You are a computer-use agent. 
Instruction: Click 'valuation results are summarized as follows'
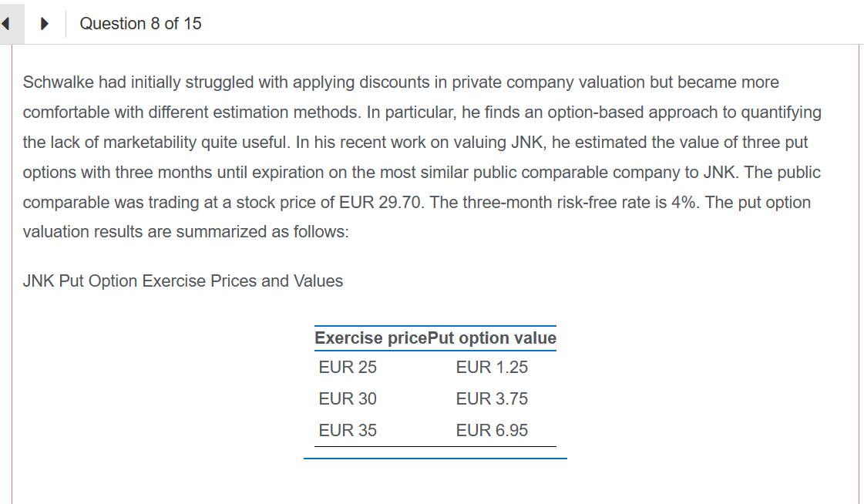(x=185, y=232)
